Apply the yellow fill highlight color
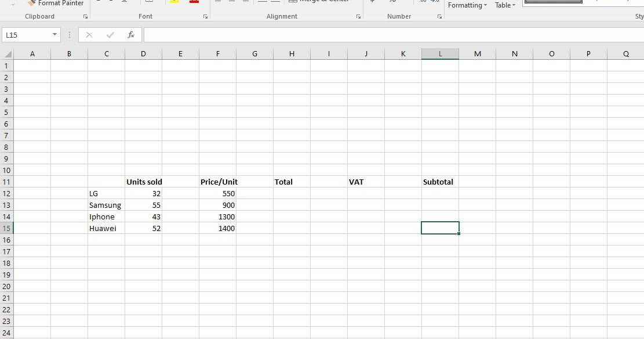Image resolution: width=644 pixels, height=339 pixels. tap(174, 2)
